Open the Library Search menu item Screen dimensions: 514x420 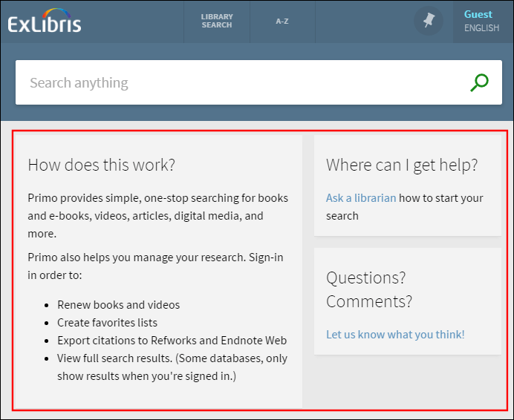coord(217,21)
